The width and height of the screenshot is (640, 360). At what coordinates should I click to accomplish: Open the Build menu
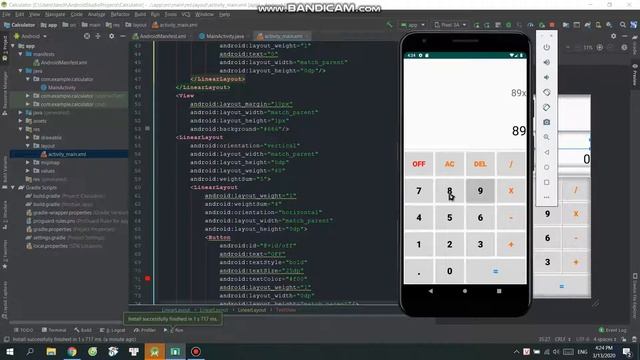[140, 14]
